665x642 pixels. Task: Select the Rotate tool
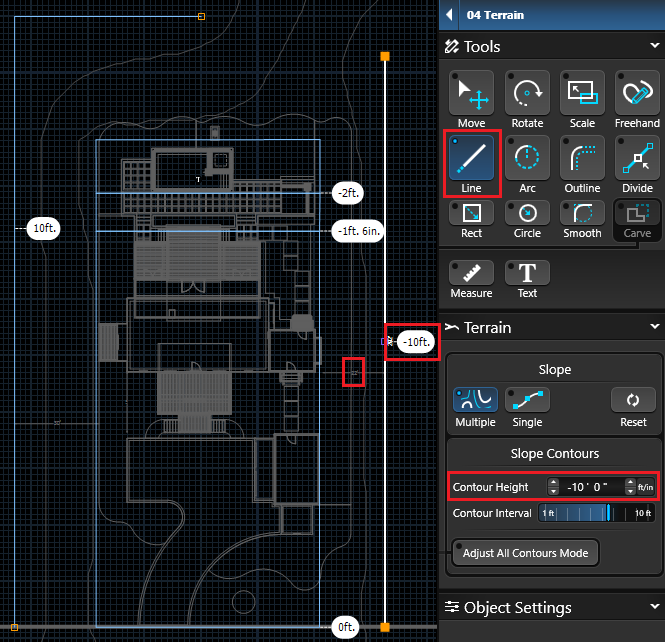[527, 95]
